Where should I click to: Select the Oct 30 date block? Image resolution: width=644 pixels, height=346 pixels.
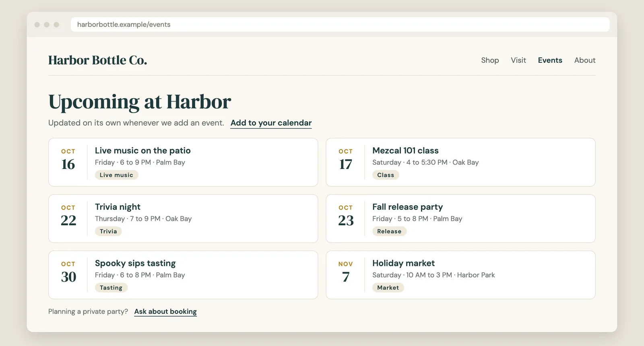(68, 272)
